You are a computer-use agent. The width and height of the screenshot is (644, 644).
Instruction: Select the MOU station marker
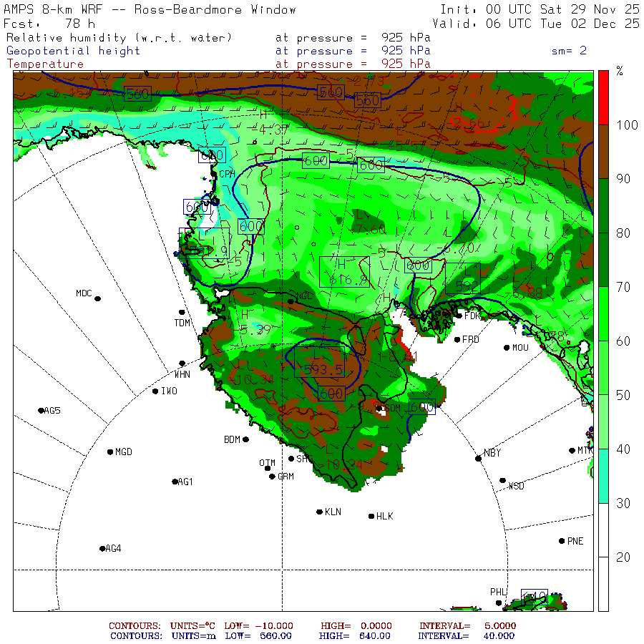click(507, 348)
